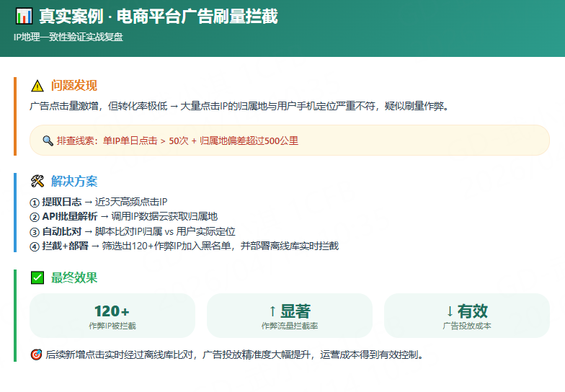Click the text 近3天高频点击IP
This screenshot has height=392, width=565.
[x=131, y=202]
